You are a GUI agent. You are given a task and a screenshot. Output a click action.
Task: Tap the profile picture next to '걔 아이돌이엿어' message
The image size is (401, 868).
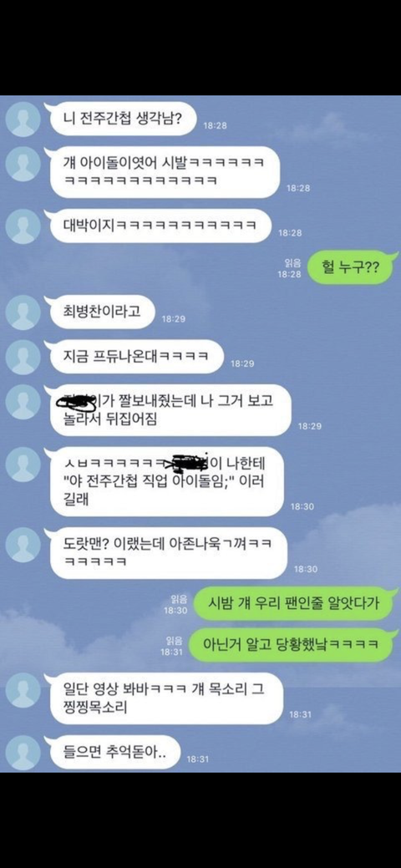(x=23, y=165)
